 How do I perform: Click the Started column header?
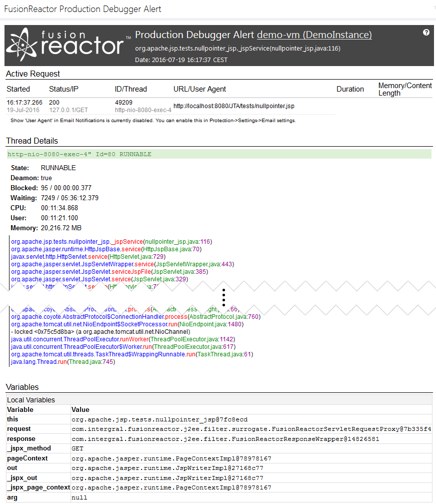pos(18,89)
